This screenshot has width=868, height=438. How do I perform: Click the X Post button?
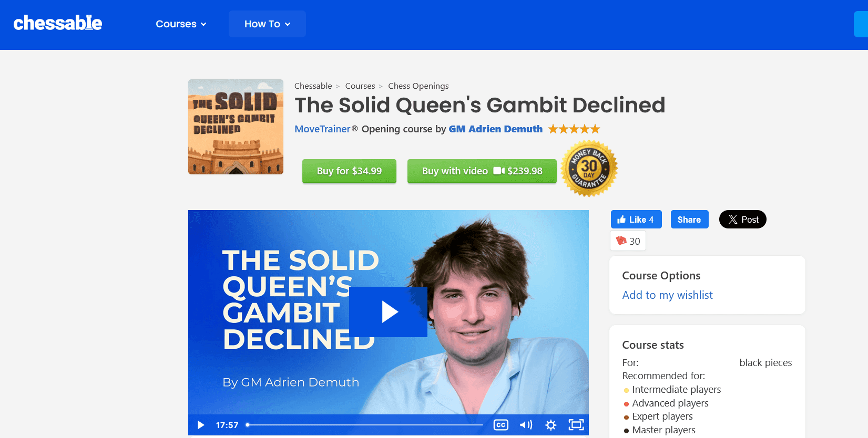coord(742,220)
